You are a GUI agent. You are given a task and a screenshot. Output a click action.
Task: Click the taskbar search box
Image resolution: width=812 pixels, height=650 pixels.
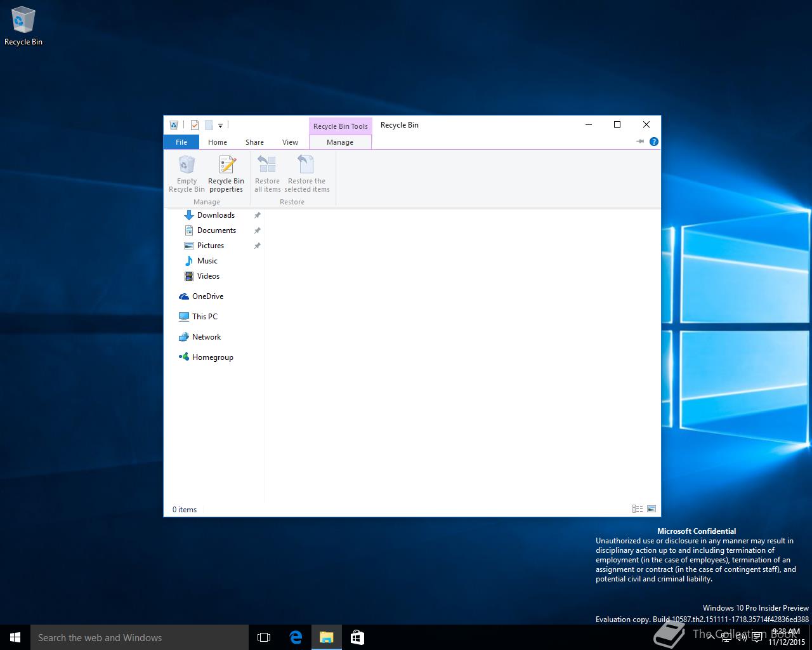(140, 637)
